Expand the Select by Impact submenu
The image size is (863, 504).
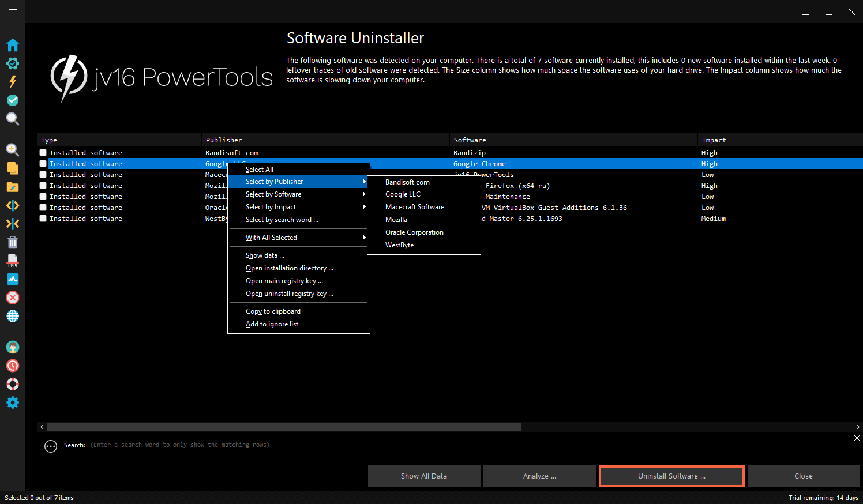(x=298, y=207)
